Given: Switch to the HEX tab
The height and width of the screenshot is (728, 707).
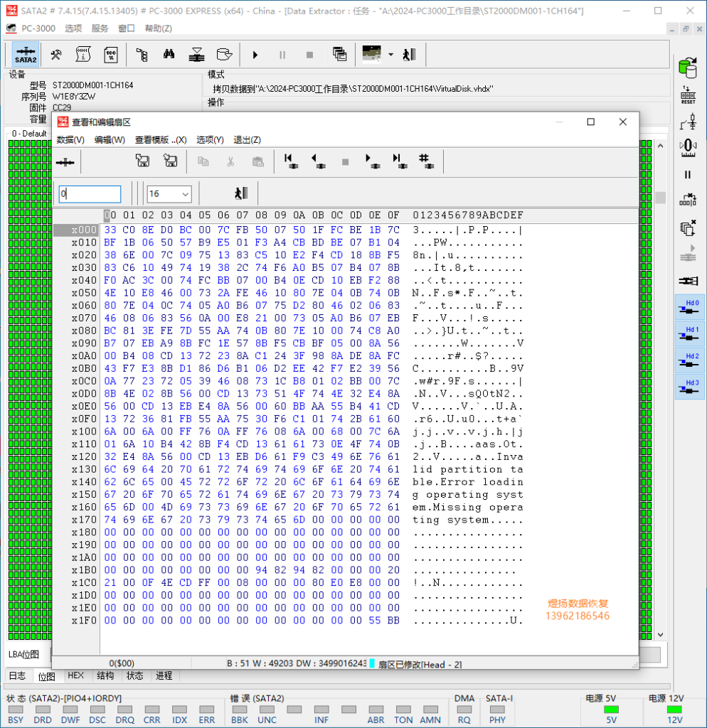Looking at the screenshot, I should (x=75, y=675).
